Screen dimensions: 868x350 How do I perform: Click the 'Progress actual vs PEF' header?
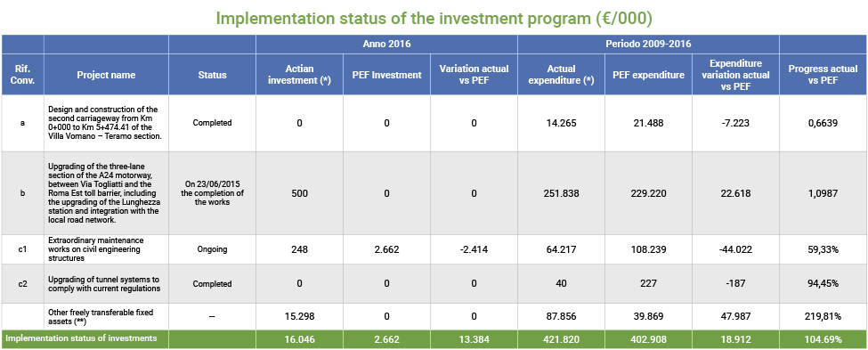pos(823,75)
